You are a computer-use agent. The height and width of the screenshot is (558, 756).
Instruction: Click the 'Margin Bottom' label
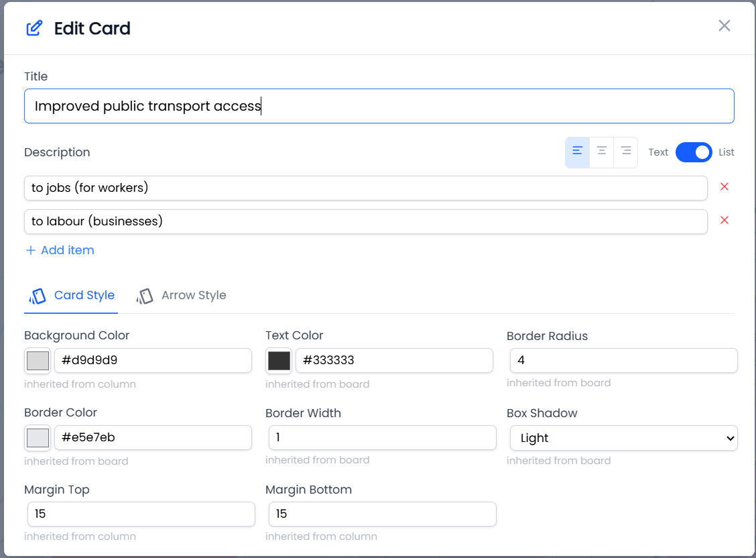tap(308, 490)
